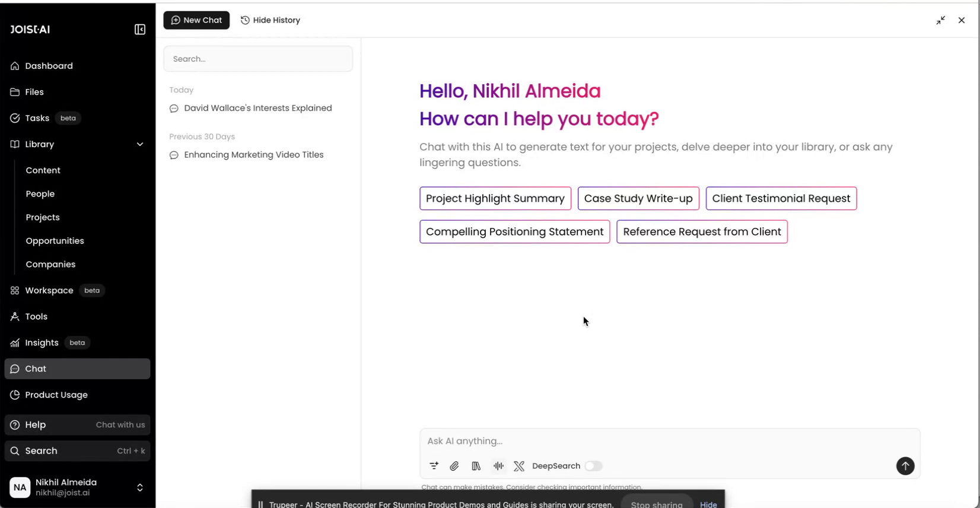Minimize chat with collapse arrows icon
This screenshot has width=980, height=508.
coord(941,20)
